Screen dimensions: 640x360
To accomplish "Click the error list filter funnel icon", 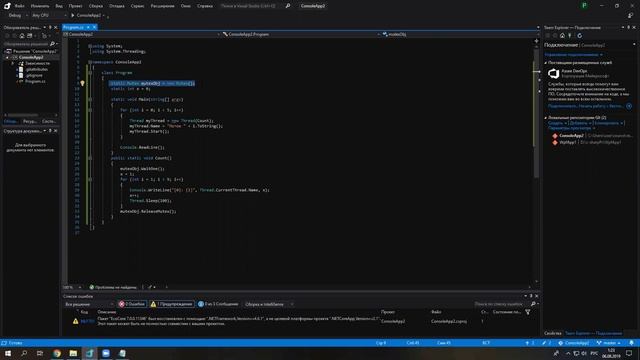I will point(528,312).
